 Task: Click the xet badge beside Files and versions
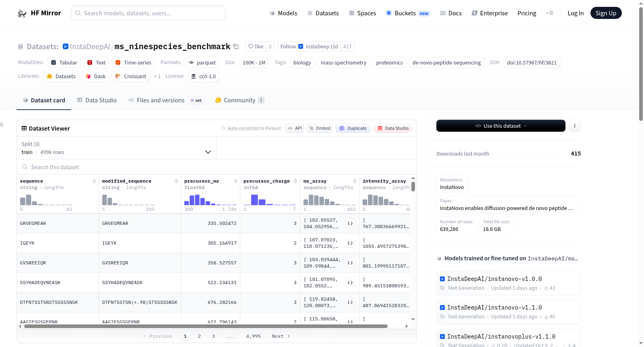(x=196, y=100)
